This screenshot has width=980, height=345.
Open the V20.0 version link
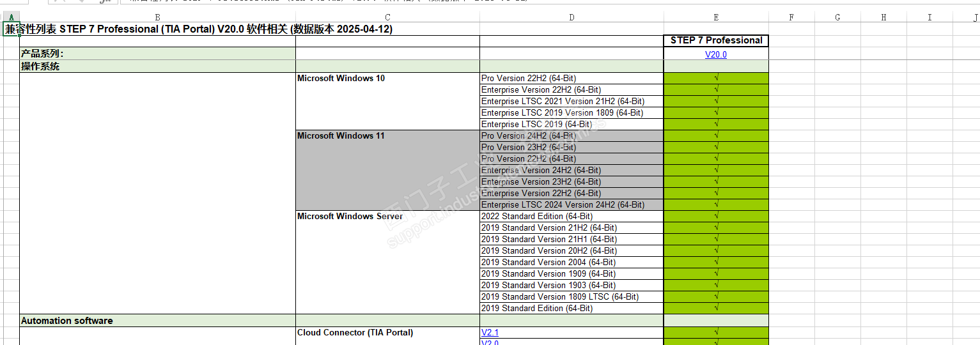[715, 54]
